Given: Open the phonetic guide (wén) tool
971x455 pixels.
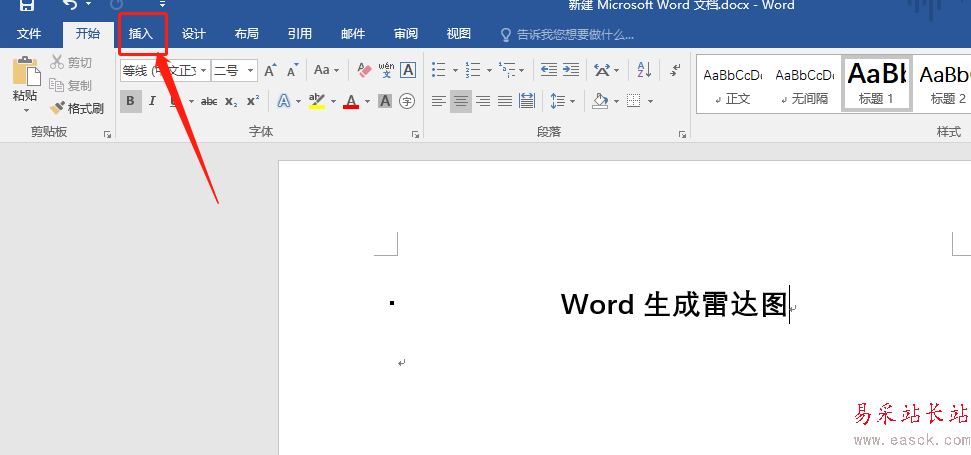Looking at the screenshot, I should pyautogui.click(x=386, y=70).
